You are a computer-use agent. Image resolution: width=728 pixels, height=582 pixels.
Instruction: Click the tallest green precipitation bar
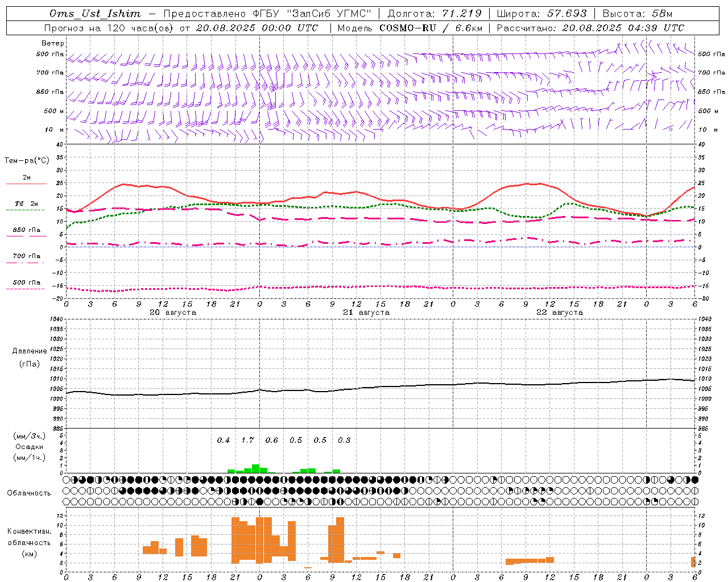[255, 468]
